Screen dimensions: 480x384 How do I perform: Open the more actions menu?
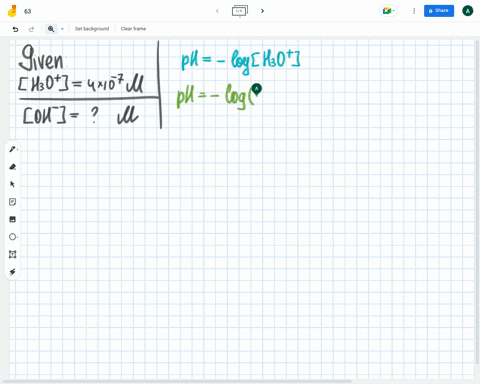pos(414,11)
